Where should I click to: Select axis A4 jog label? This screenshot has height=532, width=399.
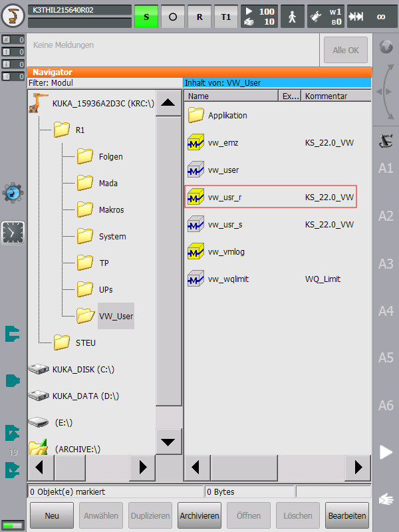386,311
